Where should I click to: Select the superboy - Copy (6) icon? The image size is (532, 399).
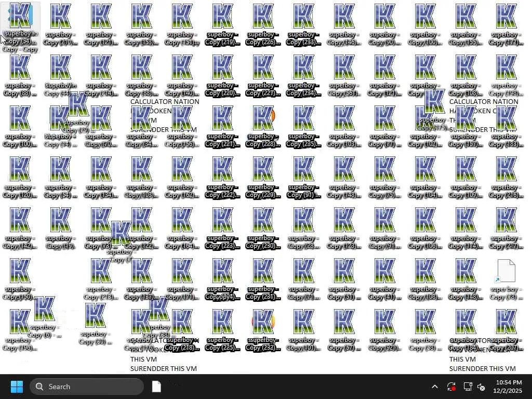pyautogui.click(x=45, y=316)
